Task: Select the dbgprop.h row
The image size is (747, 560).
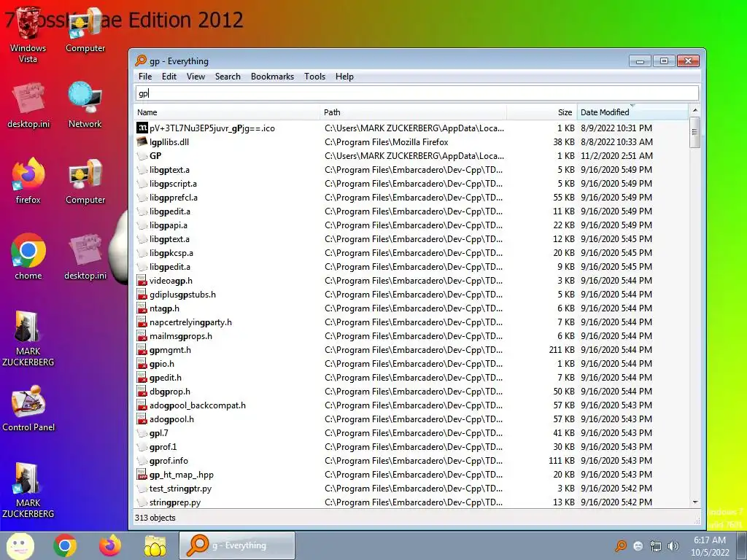Action: coord(411,392)
